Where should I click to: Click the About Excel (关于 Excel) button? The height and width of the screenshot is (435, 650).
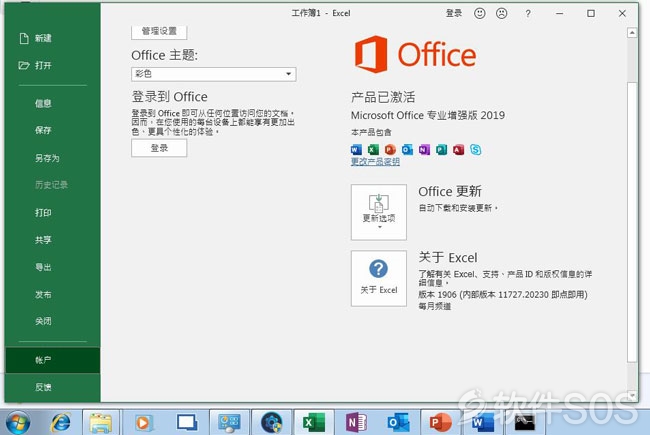(x=379, y=278)
